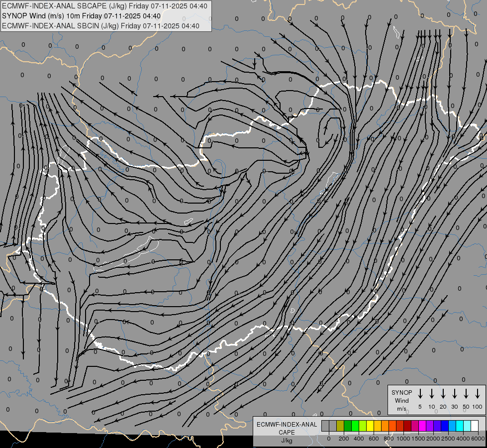The height and width of the screenshot is (448, 487).
Task: Click the 'ECMWF-INDEX-ANAL SBCIN' title line
Action: (100, 26)
